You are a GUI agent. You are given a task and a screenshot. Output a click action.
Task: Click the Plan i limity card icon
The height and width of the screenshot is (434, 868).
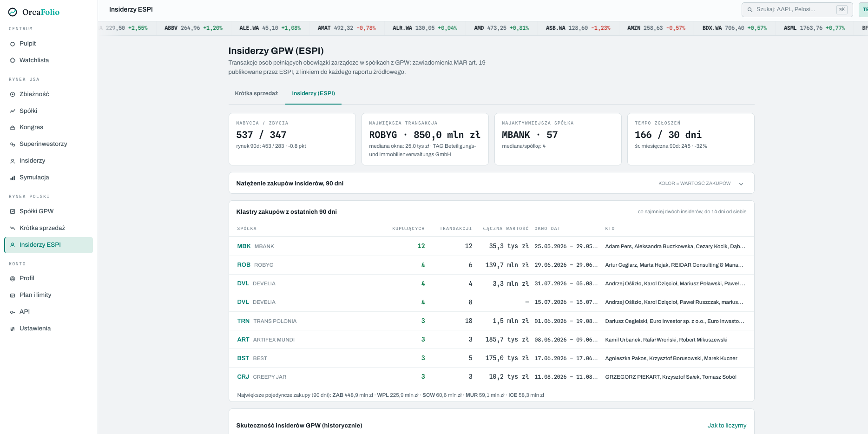[x=13, y=295]
